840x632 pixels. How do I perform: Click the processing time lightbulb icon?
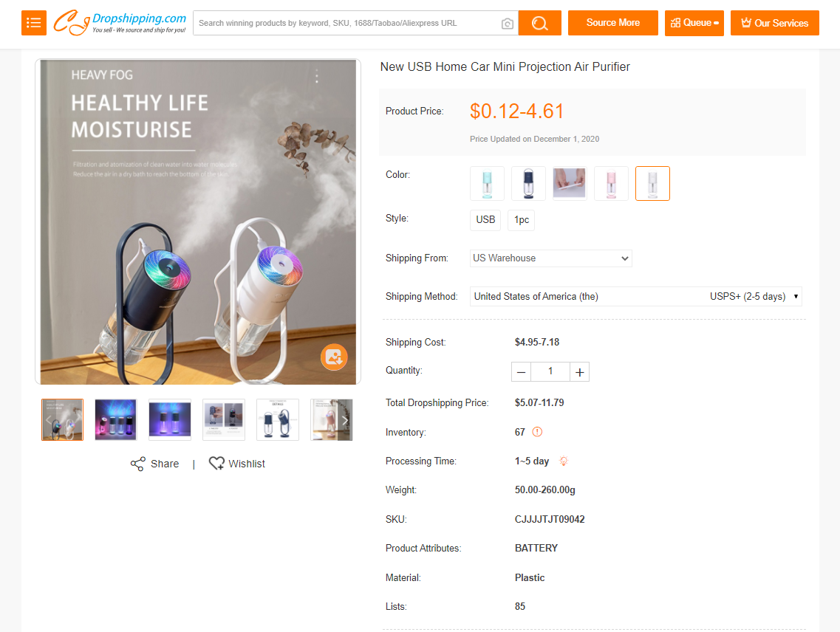click(x=564, y=461)
